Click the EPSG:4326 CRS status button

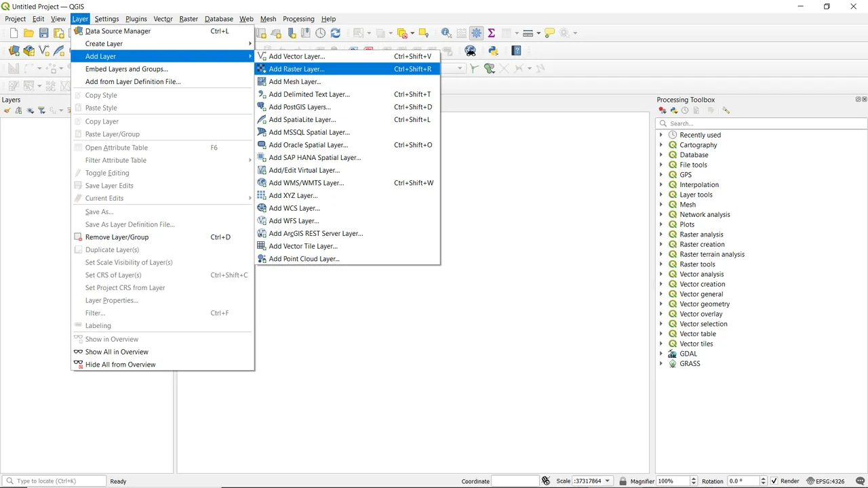825,481
